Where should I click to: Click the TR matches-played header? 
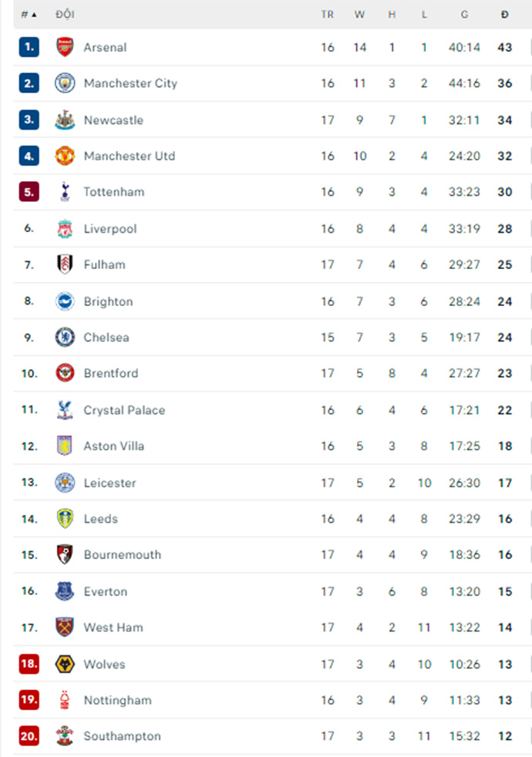(x=328, y=15)
